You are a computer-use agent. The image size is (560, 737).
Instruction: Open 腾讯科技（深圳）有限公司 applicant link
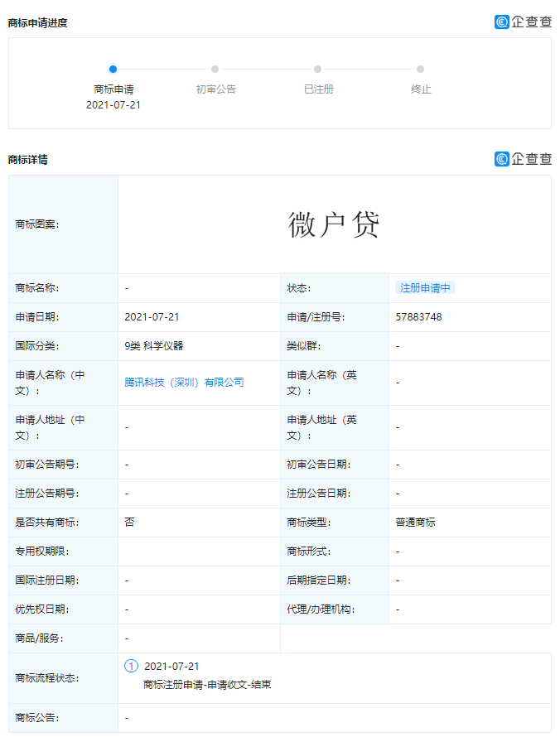184,382
